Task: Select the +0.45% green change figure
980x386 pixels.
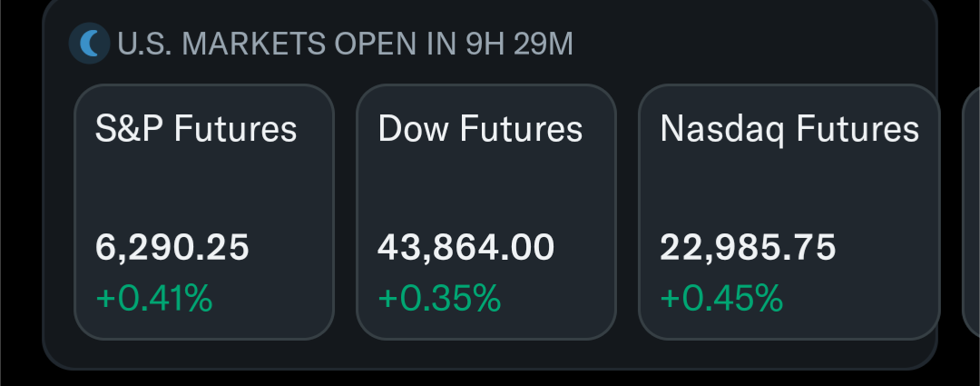Action: [x=721, y=299]
